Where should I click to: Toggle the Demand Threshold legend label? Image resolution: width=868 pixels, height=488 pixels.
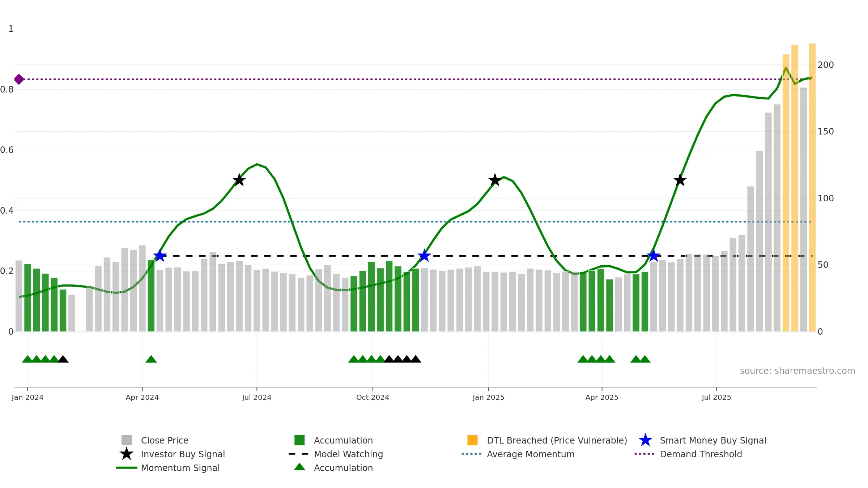click(701, 454)
